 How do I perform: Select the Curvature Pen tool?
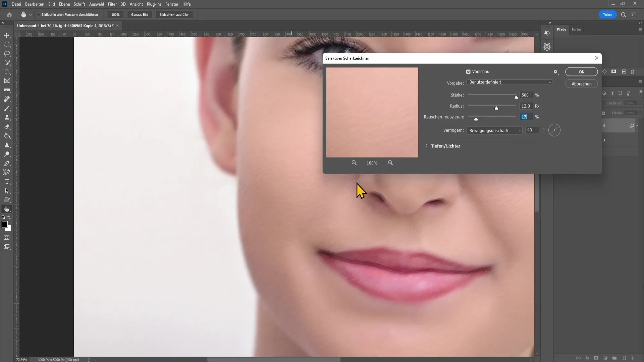7,172
